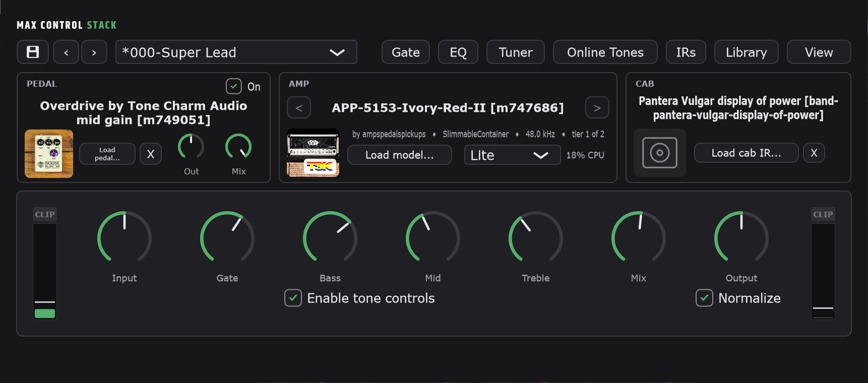Click the Pantera Vulgar cab name text
This screenshot has width=868, height=383.
(x=738, y=108)
